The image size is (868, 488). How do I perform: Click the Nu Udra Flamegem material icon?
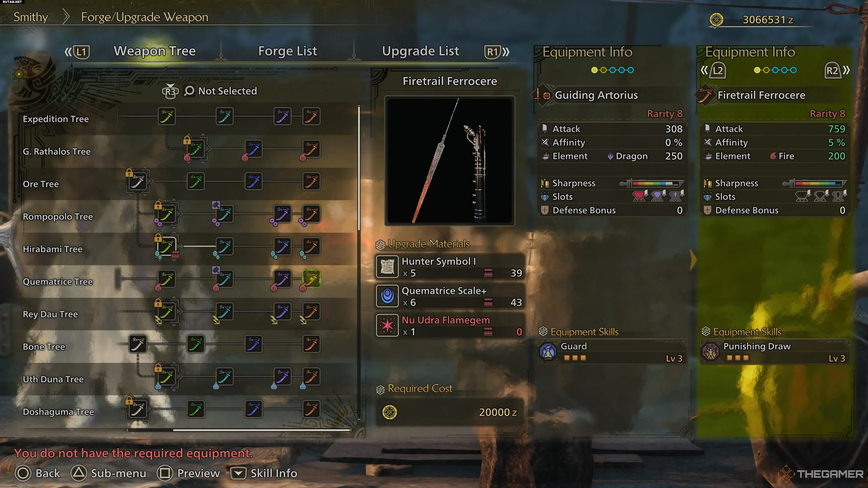387,325
